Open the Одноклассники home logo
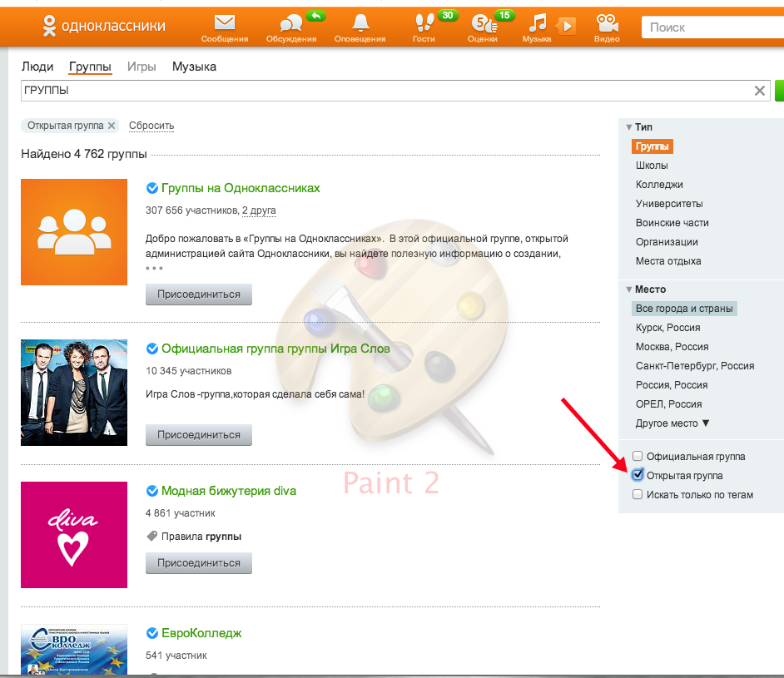 click(104, 26)
